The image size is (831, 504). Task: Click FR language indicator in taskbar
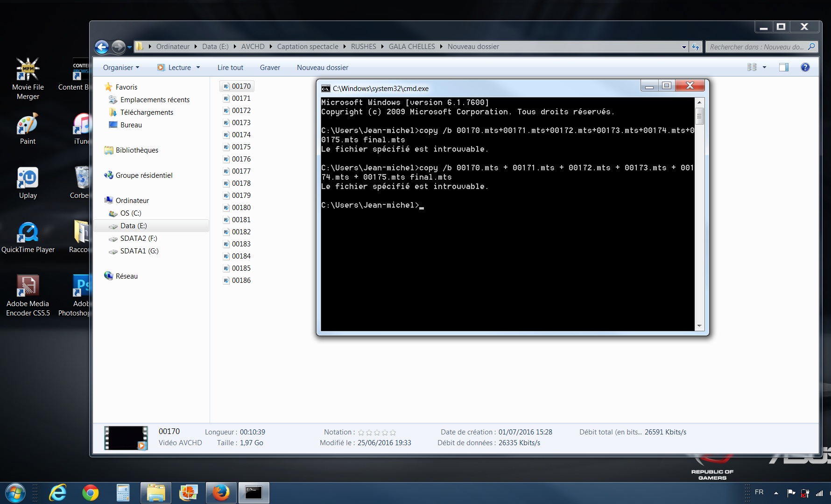759,492
